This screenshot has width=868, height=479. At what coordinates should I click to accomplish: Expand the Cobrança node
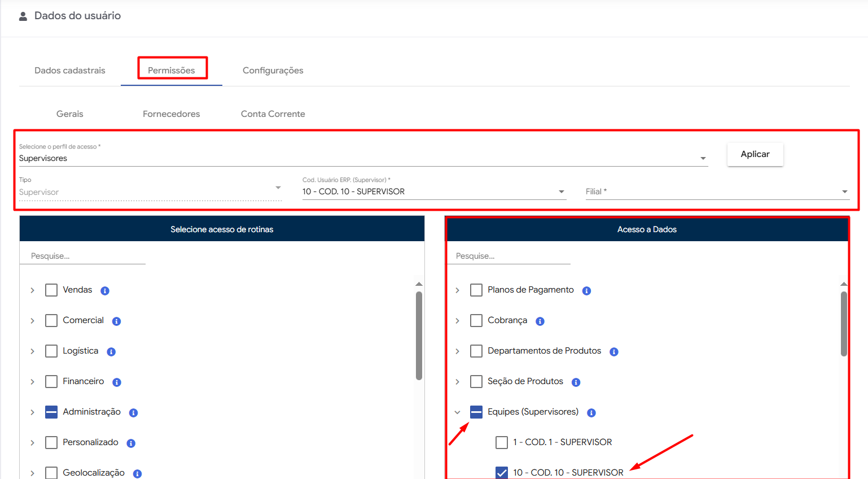(458, 321)
